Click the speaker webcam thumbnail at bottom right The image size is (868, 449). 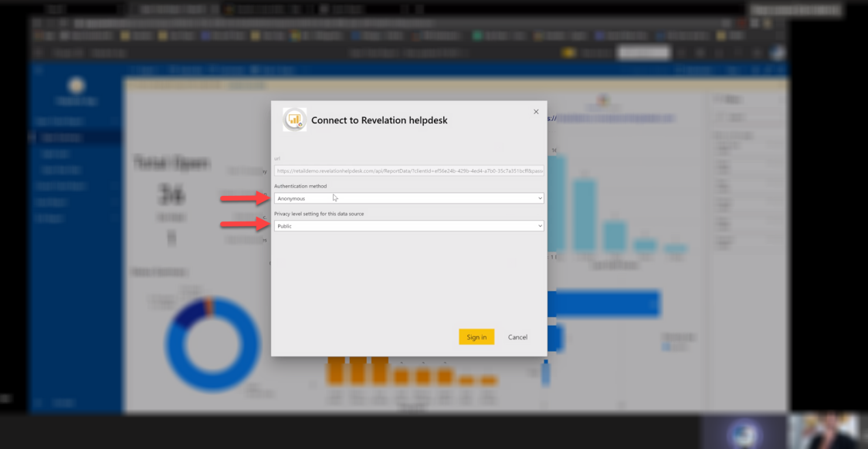tap(828, 432)
